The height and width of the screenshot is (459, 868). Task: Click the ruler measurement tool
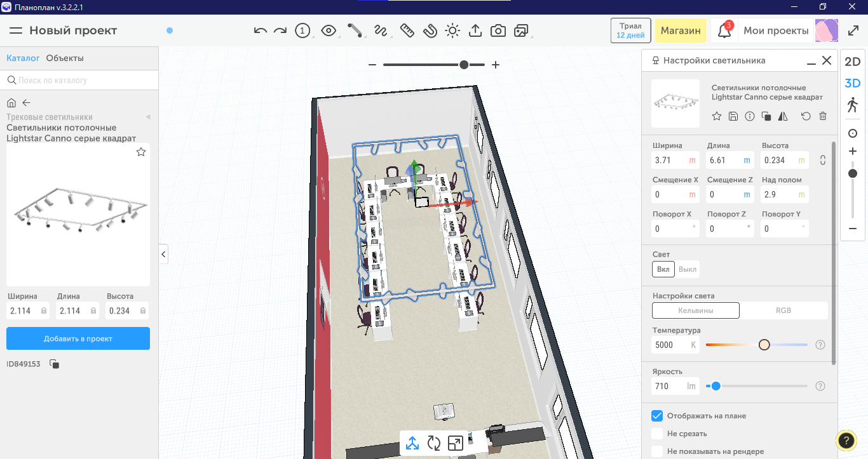407,30
